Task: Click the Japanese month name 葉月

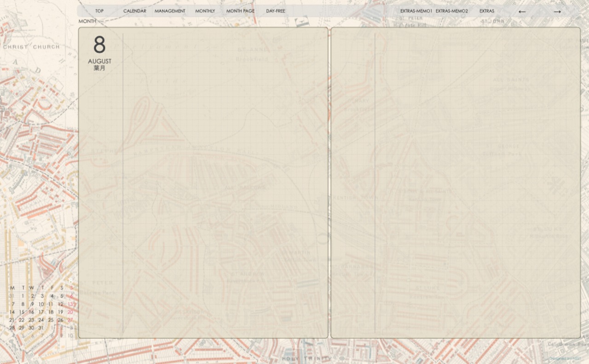Action: click(x=99, y=68)
